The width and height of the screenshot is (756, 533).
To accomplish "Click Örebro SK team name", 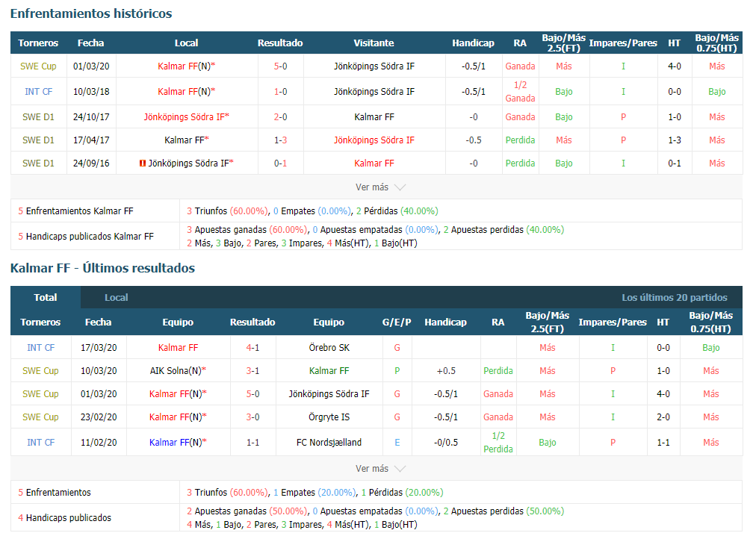I will (329, 347).
